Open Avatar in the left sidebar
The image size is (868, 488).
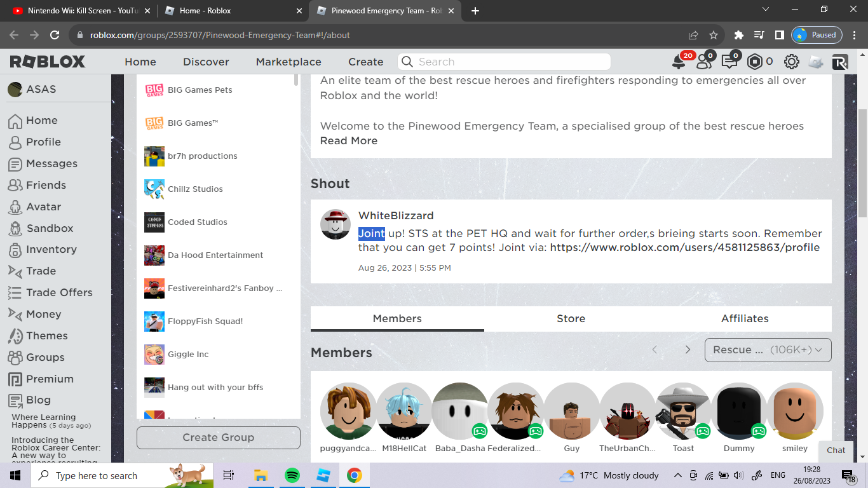tap(43, 207)
